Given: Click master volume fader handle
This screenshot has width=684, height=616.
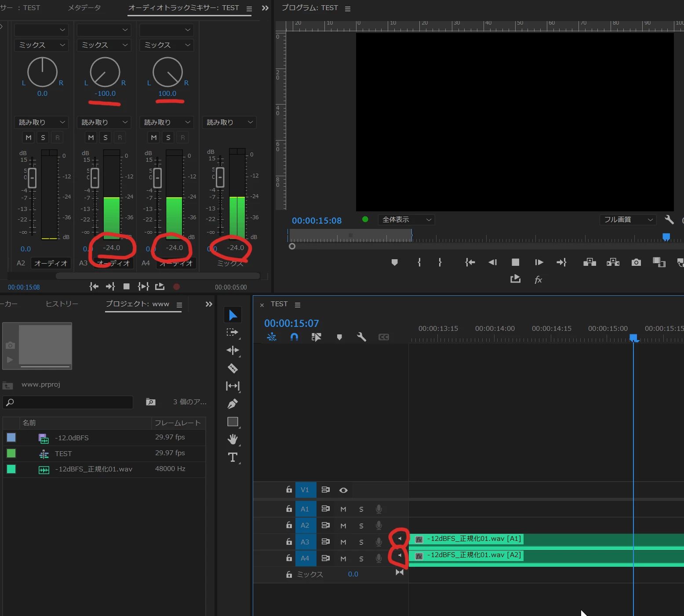Looking at the screenshot, I should (220, 177).
